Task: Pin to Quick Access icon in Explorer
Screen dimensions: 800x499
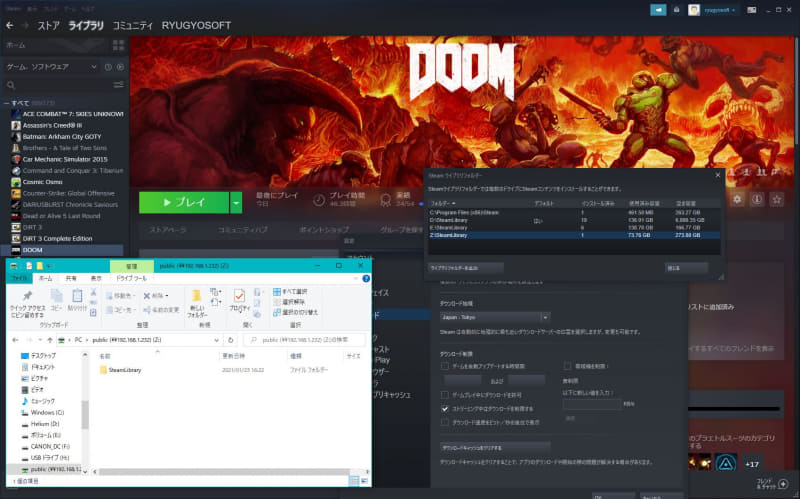Action: [x=28, y=304]
